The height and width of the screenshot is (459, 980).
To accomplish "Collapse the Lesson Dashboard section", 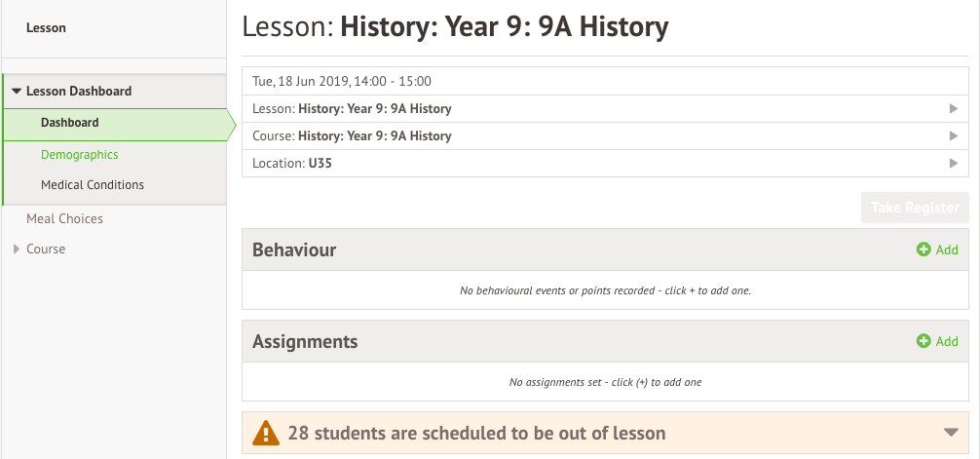I will (17, 92).
